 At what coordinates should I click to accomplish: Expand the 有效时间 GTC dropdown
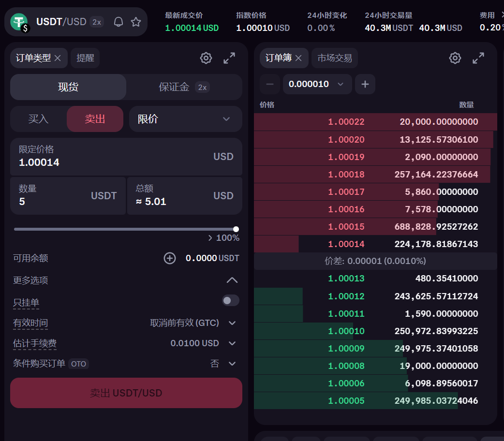tap(232, 323)
